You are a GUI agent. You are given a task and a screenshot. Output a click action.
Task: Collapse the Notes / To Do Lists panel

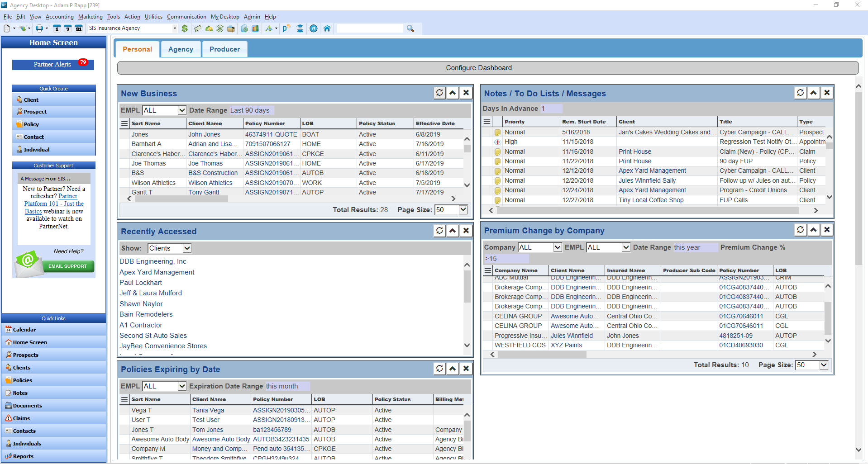click(x=814, y=93)
